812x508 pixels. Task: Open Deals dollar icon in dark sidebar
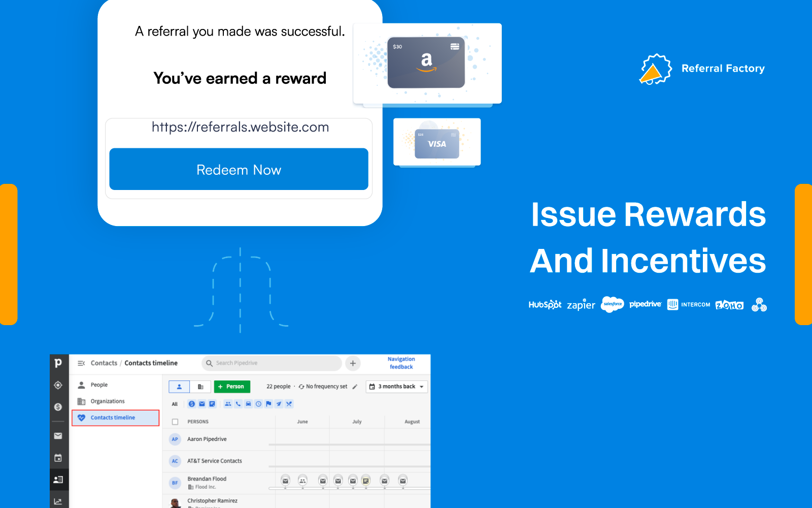pos(58,407)
